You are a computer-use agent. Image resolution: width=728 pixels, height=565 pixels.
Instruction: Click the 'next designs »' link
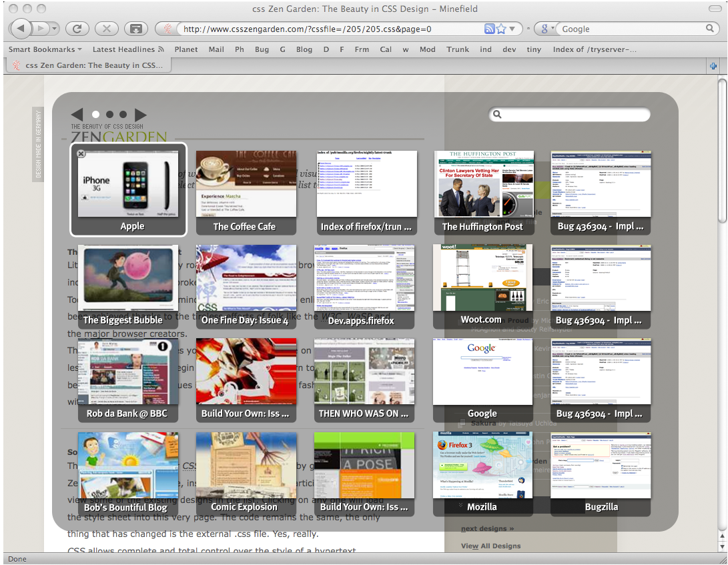point(488,528)
